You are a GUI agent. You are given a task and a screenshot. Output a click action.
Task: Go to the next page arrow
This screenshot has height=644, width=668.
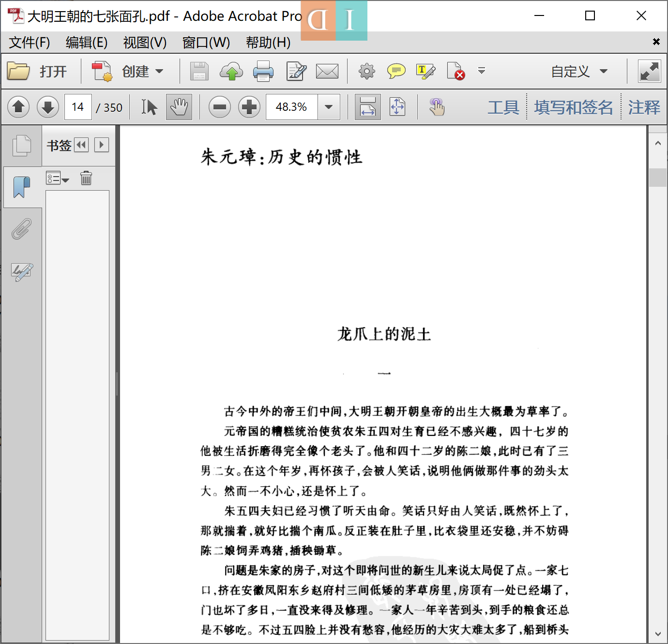[48, 106]
